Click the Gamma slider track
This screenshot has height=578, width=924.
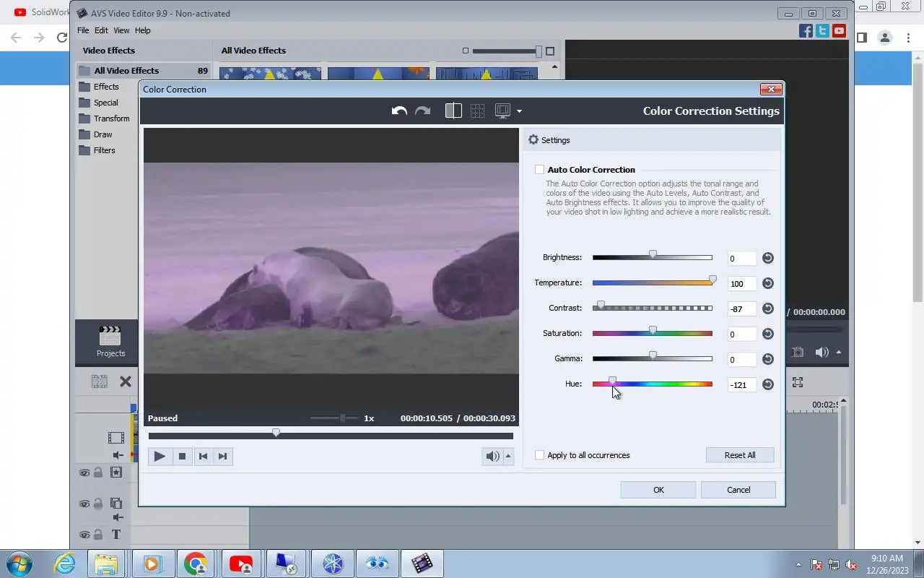pyautogui.click(x=653, y=358)
